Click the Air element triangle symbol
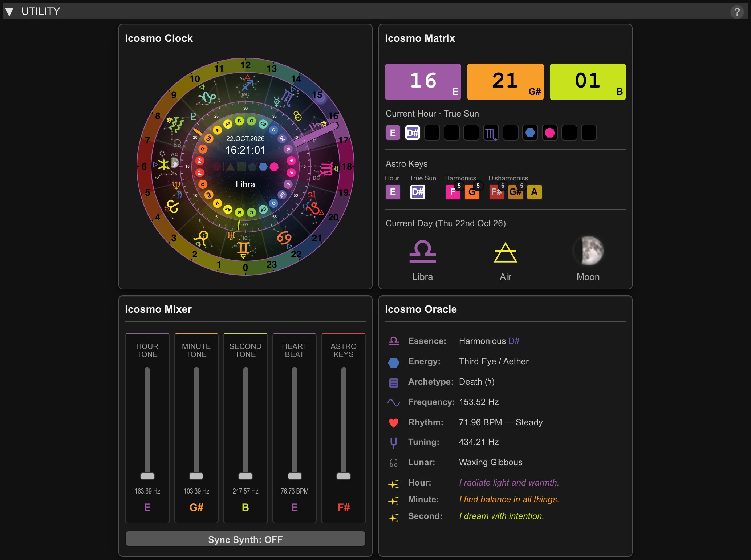Viewport: 751px width, 560px height. (x=506, y=252)
